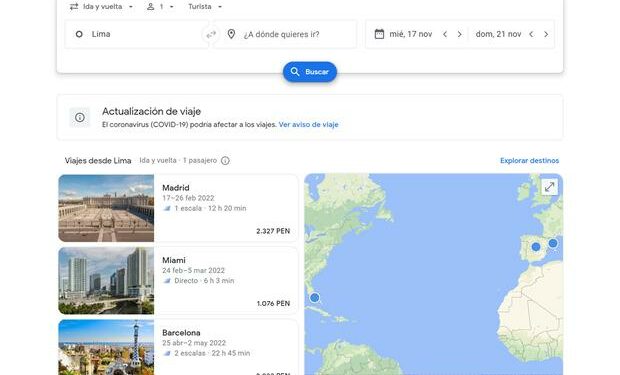
Task: Select the return date dom, 21 nov
Action: click(498, 34)
